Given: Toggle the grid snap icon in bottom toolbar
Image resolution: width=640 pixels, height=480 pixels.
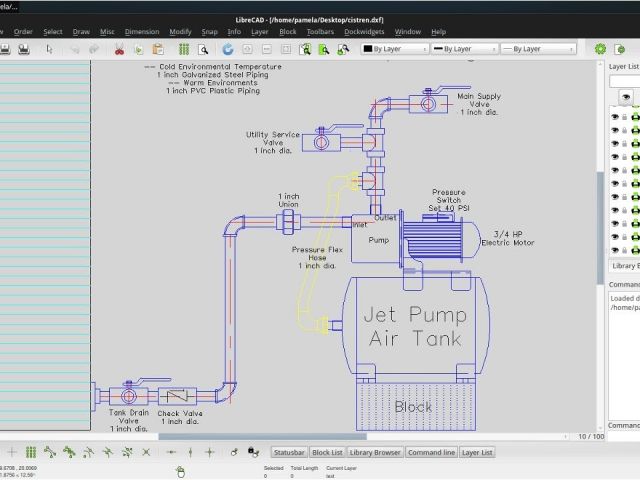Looking at the screenshot, I should pyautogui.click(x=31, y=452).
